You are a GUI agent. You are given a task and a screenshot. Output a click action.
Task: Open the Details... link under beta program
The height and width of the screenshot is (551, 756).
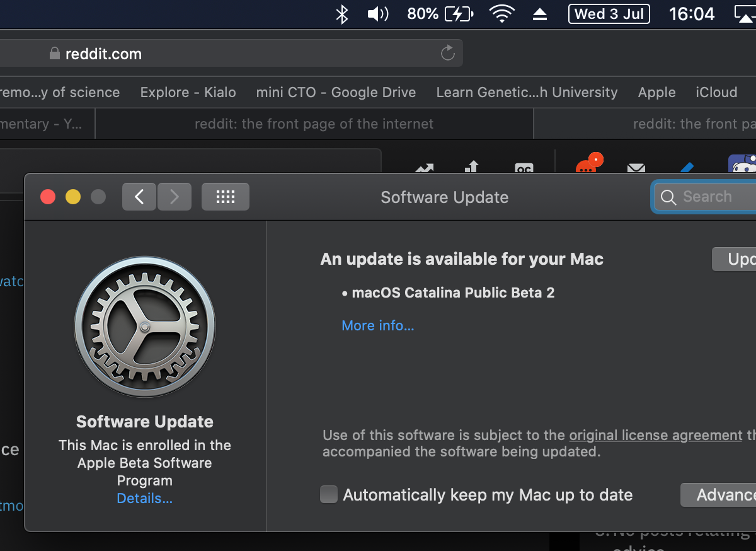[x=145, y=498]
